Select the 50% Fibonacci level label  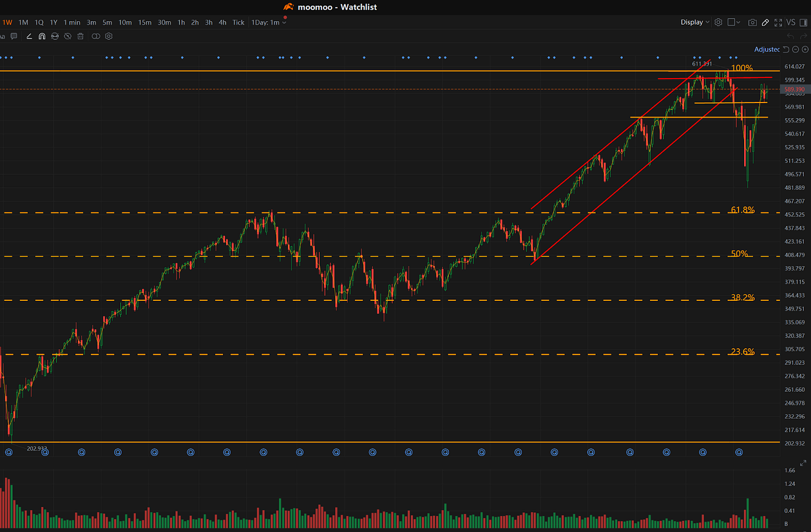pyautogui.click(x=739, y=253)
